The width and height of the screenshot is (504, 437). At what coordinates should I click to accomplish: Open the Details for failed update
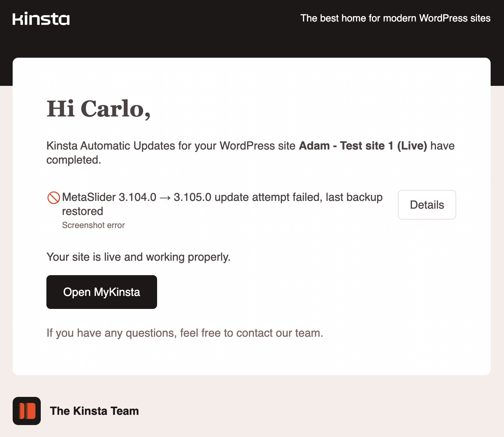[427, 205]
